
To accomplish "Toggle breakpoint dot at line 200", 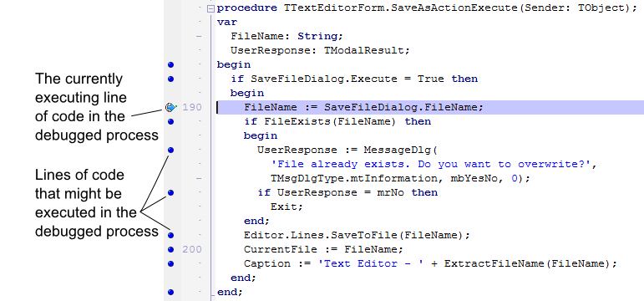I will tap(171, 249).
